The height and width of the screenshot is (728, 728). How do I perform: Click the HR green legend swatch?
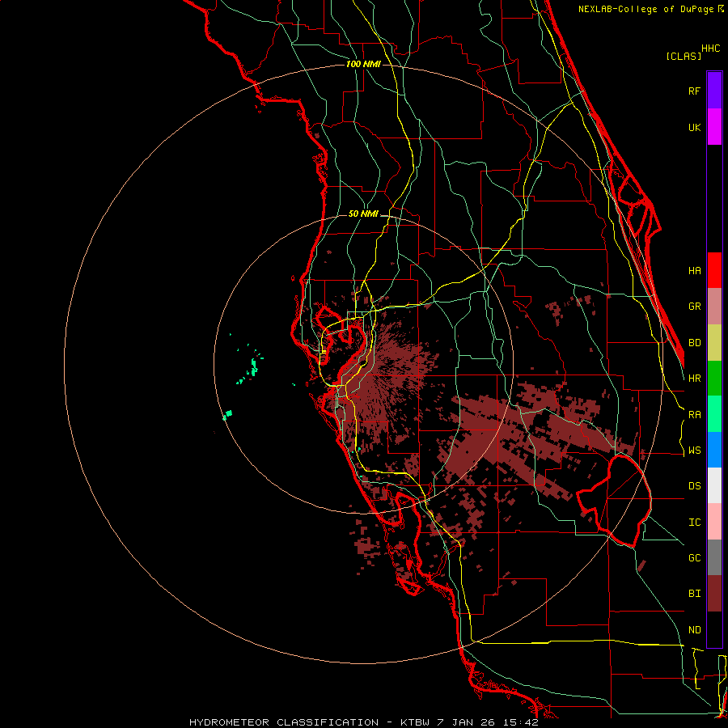tap(714, 379)
